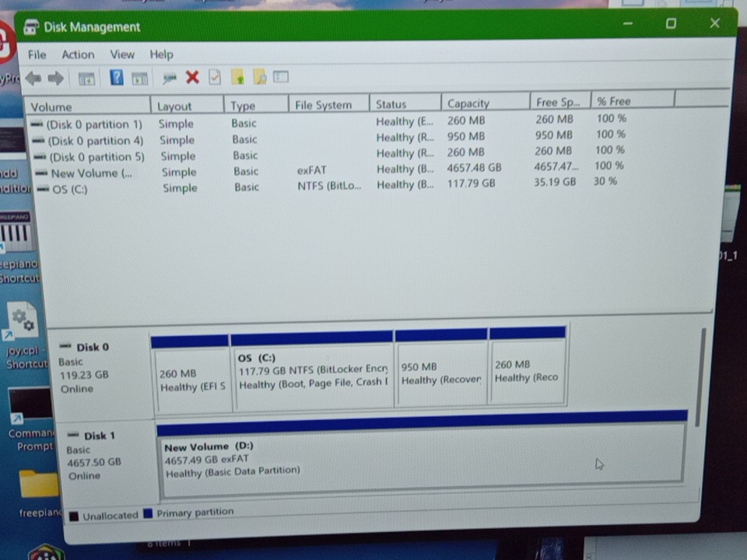
Task: Sort by the Free Sp... column header
Action: pos(560,101)
